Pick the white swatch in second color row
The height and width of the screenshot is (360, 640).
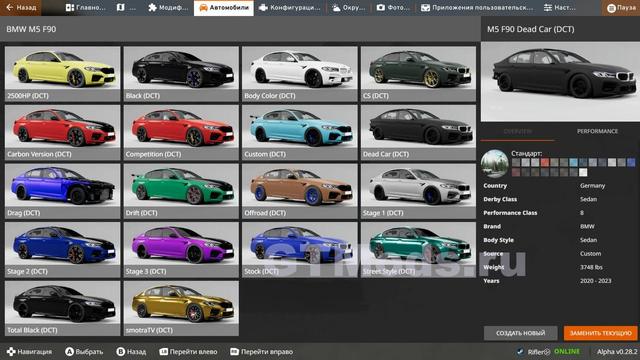583,172
